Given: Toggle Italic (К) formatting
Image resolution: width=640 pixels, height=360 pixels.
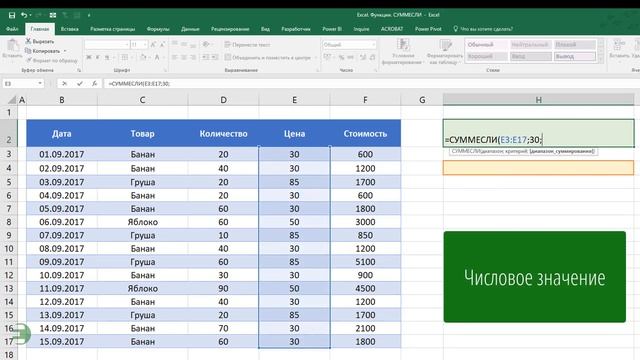Looking at the screenshot, I should [98, 58].
